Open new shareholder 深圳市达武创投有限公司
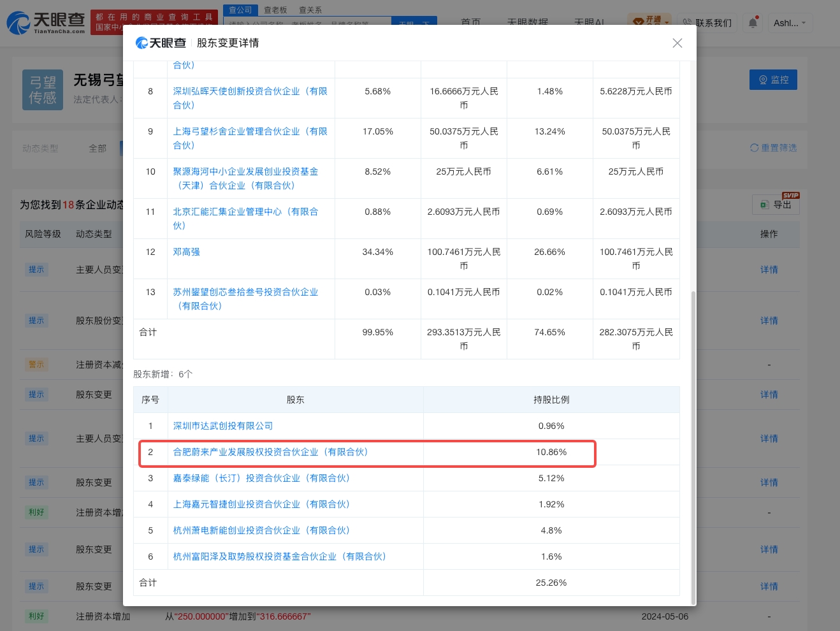This screenshot has width=840, height=631. 223,426
